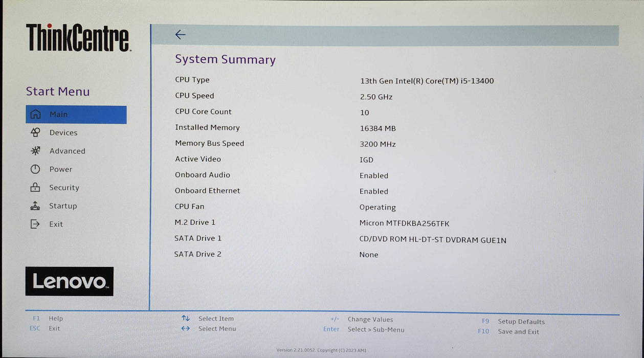Click the Exit door icon
Viewport: 644px width, 358px height.
coord(35,224)
